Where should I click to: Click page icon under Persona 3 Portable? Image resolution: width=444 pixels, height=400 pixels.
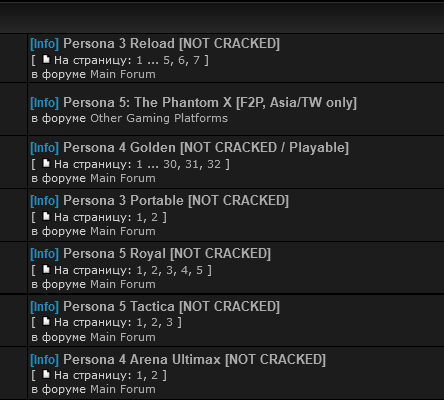click(46, 217)
